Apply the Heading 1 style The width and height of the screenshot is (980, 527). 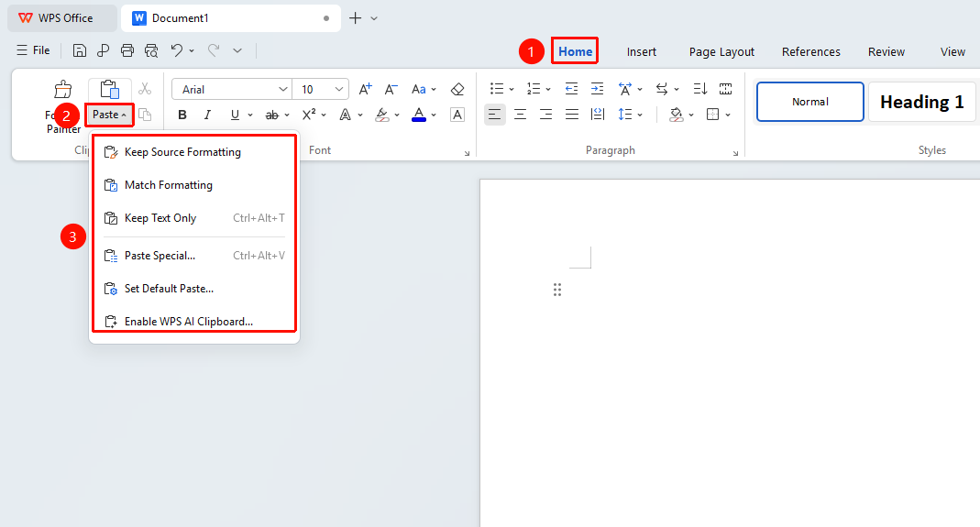[x=922, y=102]
